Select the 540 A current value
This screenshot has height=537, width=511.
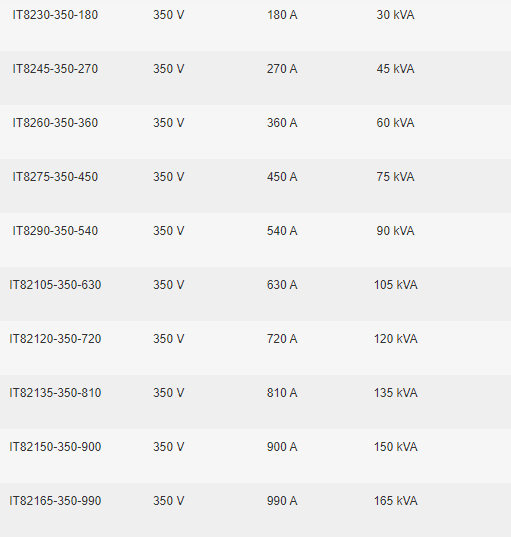[282, 231]
